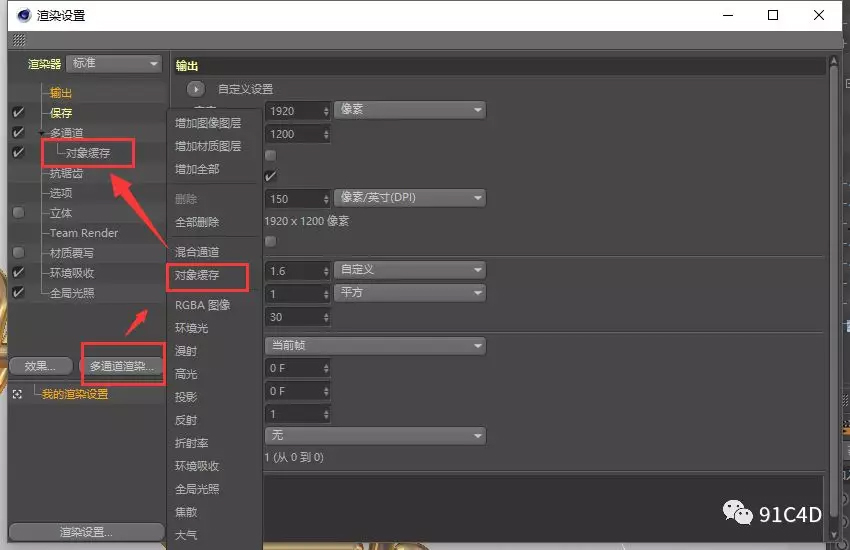Tick the unchecked box below the 1200 field

click(271, 156)
